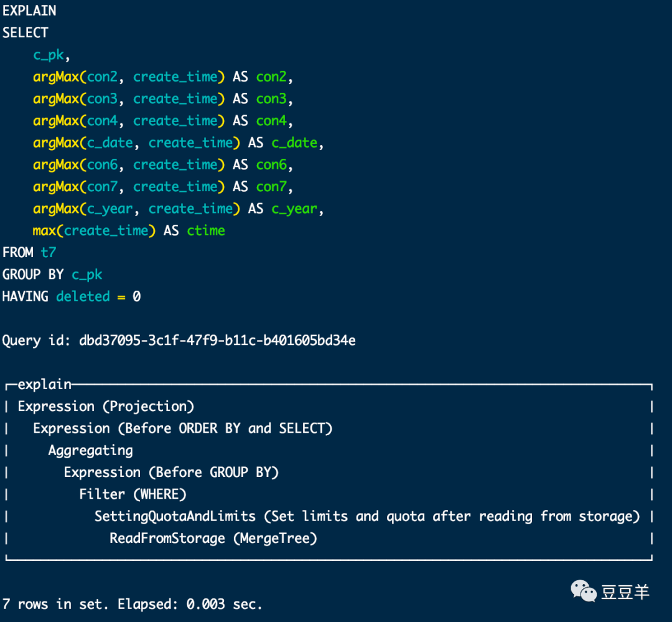Click the '7 rows in set' status line
Viewport: 672px width, 622px height.
coord(132,604)
